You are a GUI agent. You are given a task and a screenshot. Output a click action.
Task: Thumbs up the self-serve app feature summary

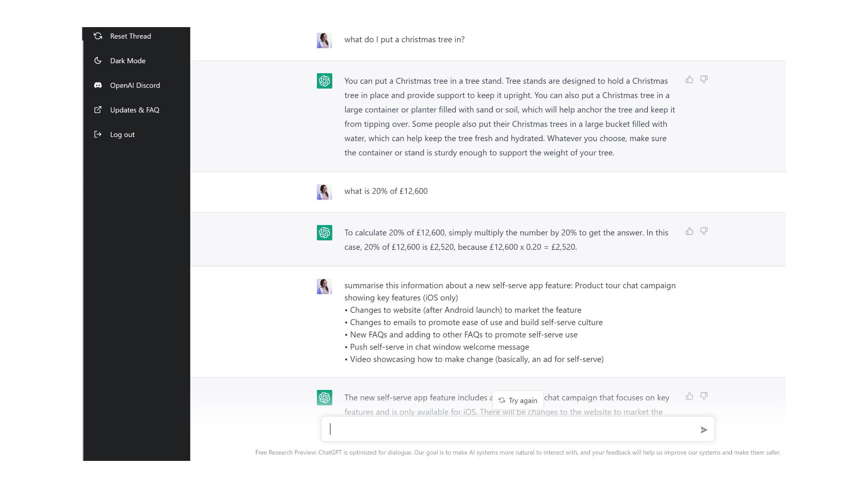[x=689, y=396]
